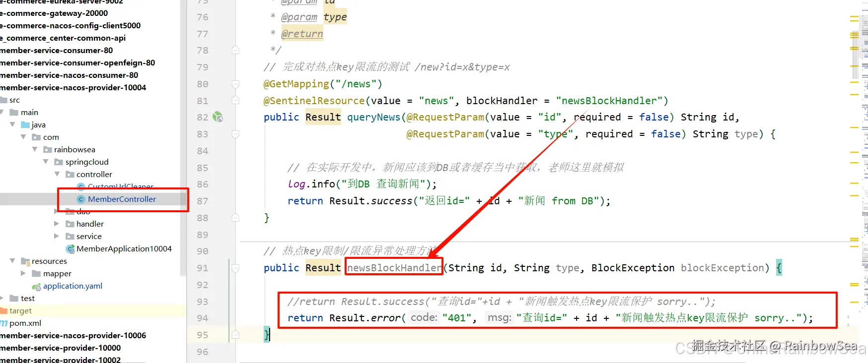The height and width of the screenshot is (363, 868).
Task: Toggle fold marker at line 83
Action: point(235,134)
